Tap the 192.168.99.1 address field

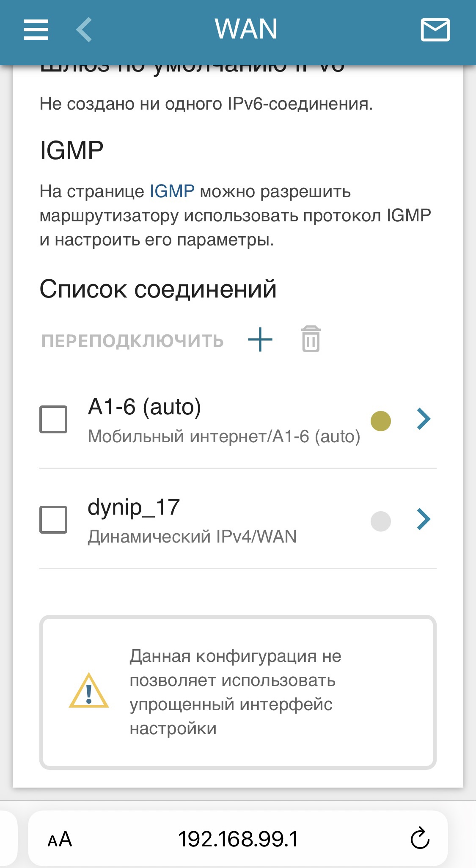(x=238, y=839)
